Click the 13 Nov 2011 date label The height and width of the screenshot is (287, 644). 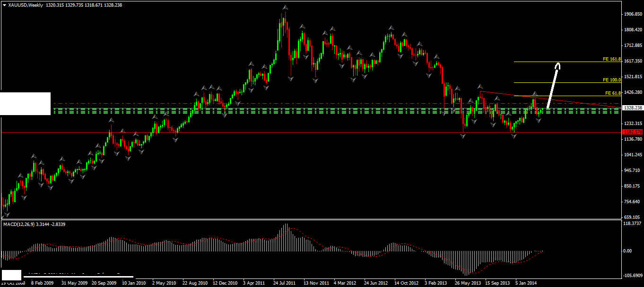315,283
